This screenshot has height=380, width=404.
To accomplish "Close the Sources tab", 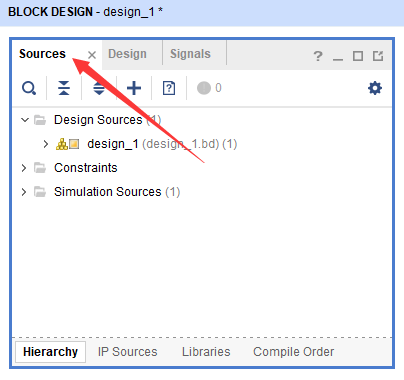I will 92,55.
